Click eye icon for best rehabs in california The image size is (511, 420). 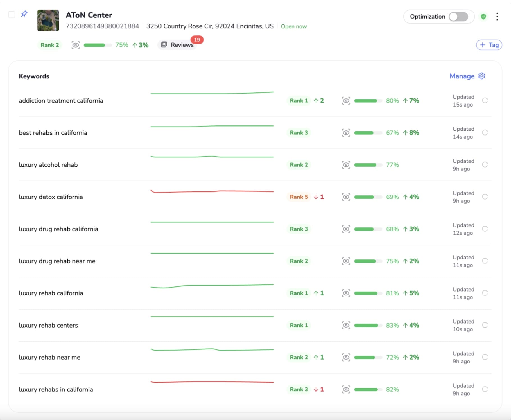(x=346, y=133)
